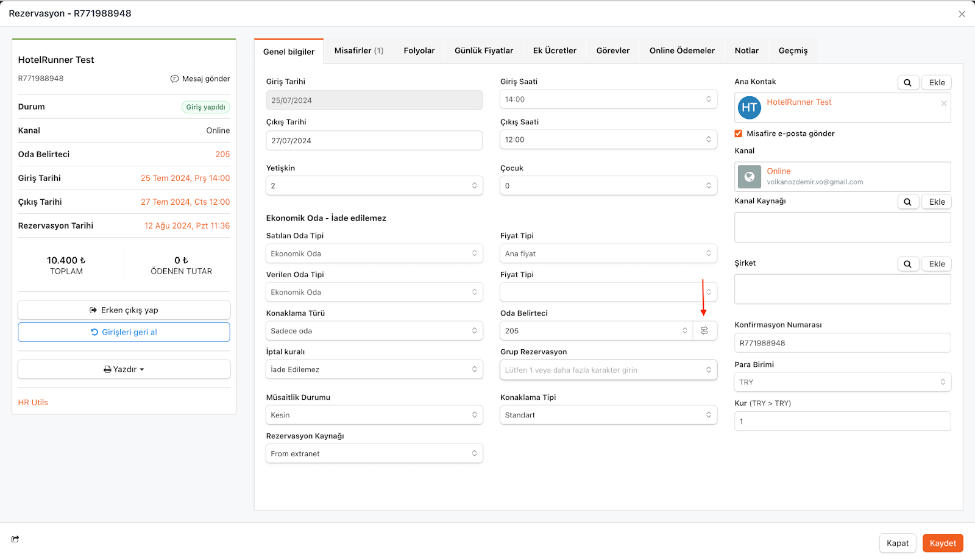The width and height of the screenshot is (975, 560).
Task: Click the Çıkış Tarihi date field
Action: click(374, 141)
